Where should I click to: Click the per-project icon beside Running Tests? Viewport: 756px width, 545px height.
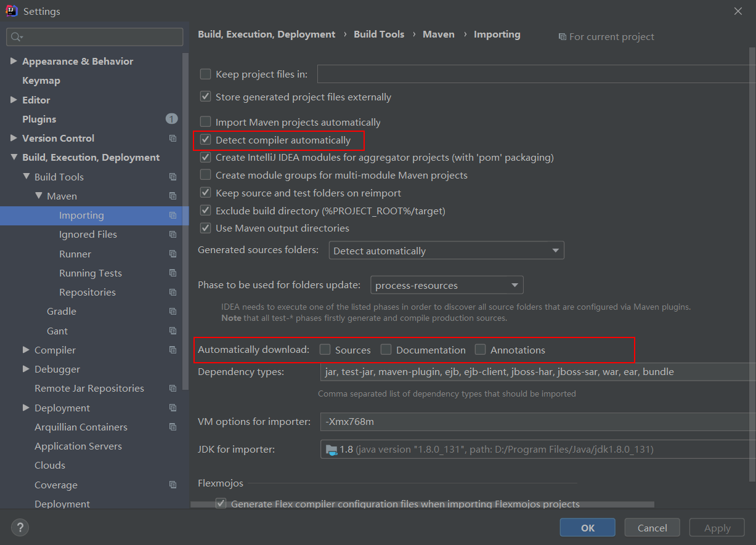click(x=173, y=273)
